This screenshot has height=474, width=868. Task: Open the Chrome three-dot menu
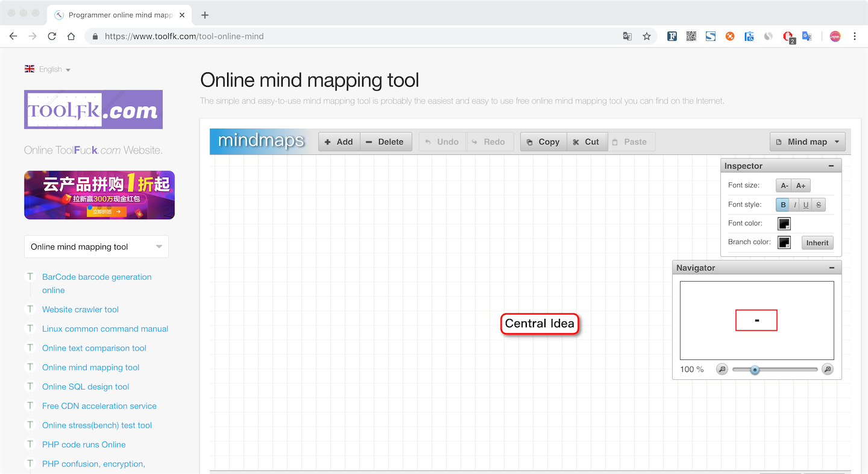point(855,36)
